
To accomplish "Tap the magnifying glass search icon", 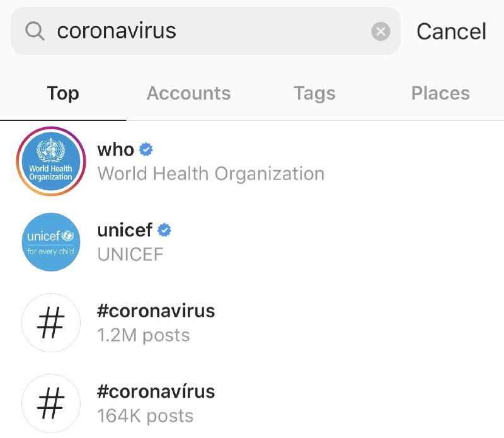I will 35,31.
